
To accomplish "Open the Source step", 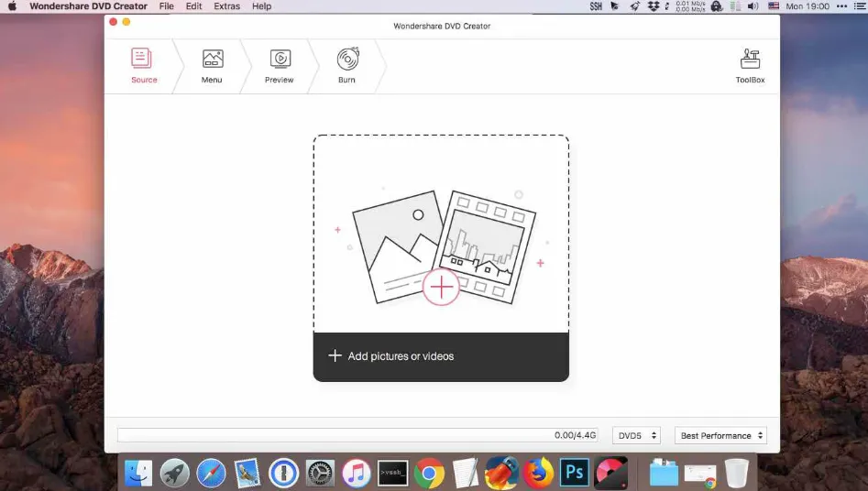I will pyautogui.click(x=144, y=65).
